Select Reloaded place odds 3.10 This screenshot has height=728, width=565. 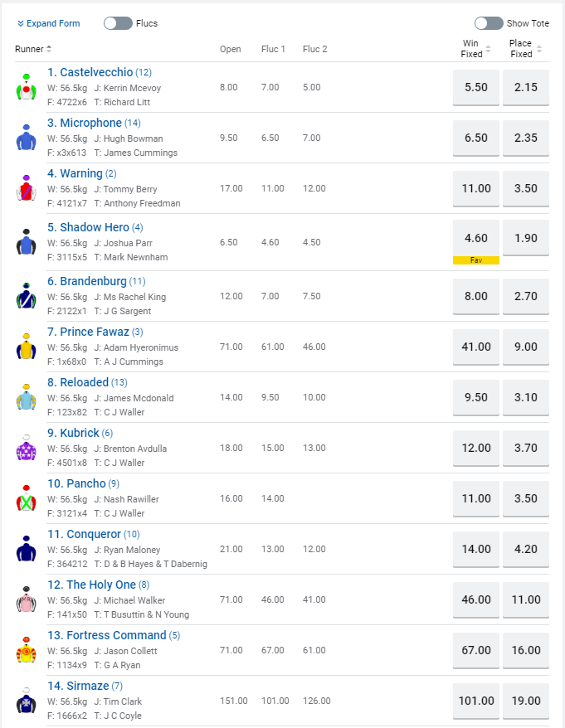[526, 397]
